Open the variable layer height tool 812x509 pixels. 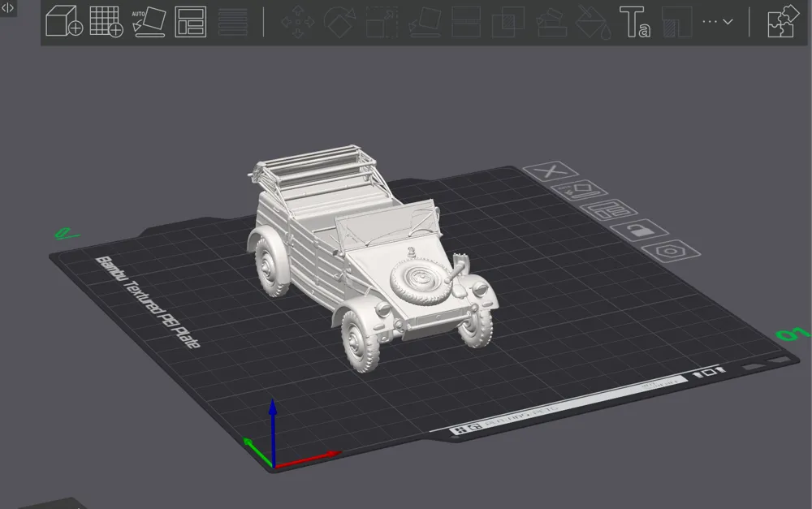[232, 22]
